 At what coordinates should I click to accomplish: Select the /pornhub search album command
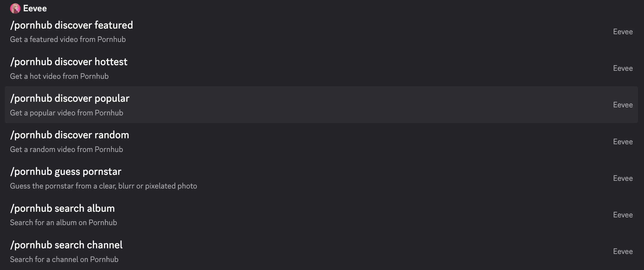click(x=321, y=215)
